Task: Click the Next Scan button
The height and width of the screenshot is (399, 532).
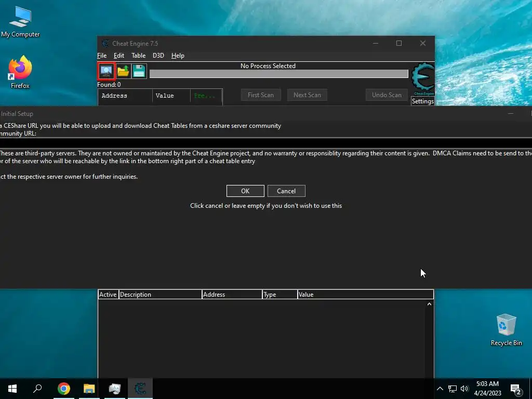Action: pyautogui.click(x=308, y=95)
